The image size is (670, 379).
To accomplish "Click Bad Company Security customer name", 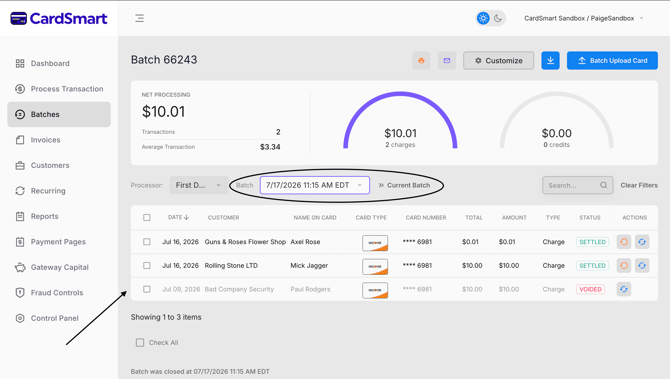I will coord(239,289).
